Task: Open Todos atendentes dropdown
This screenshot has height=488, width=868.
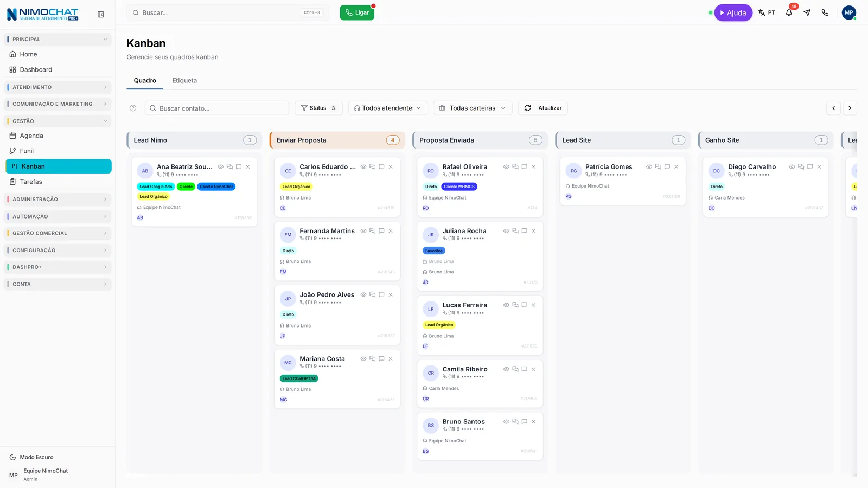Action: pyautogui.click(x=387, y=108)
